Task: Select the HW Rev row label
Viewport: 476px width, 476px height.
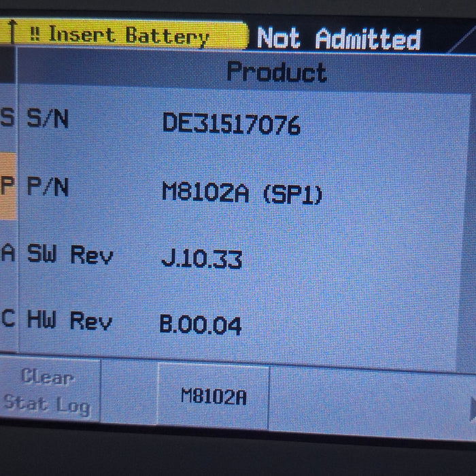Action: click(70, 320)
